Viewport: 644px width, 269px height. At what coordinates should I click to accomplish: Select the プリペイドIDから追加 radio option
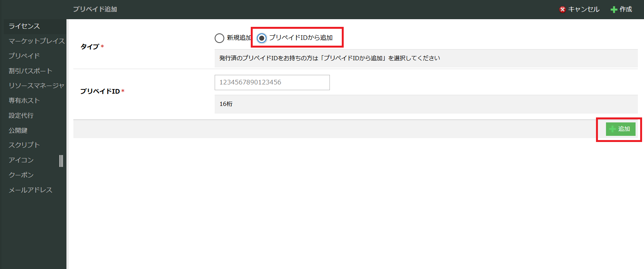tap(262, 38)
